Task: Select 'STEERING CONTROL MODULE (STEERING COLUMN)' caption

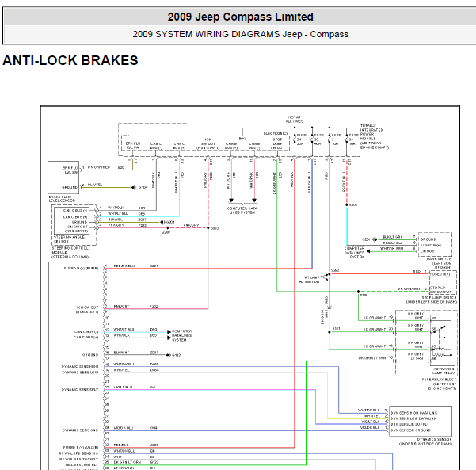Action: coord(70,253)
